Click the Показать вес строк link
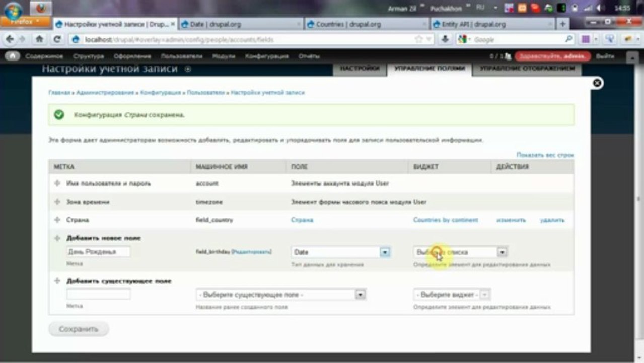Image resolution: width=644 pixels, height=363 pixels. pos(545,155)
